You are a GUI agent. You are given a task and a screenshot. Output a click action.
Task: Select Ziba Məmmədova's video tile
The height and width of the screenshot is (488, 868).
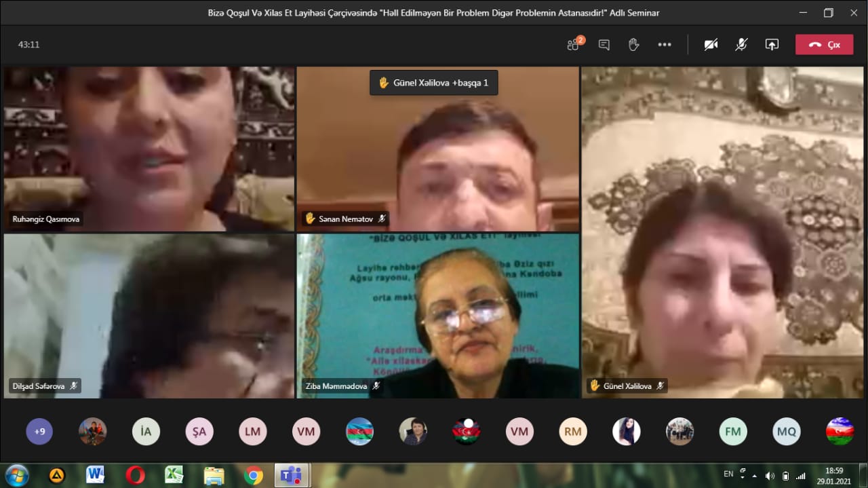coord(438,316)
